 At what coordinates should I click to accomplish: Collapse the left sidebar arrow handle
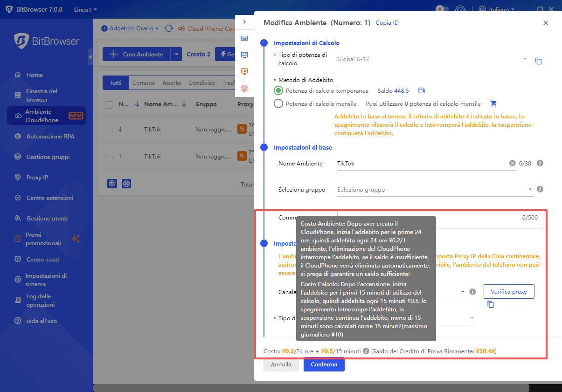pyautogui.click(x=90, y=57)
